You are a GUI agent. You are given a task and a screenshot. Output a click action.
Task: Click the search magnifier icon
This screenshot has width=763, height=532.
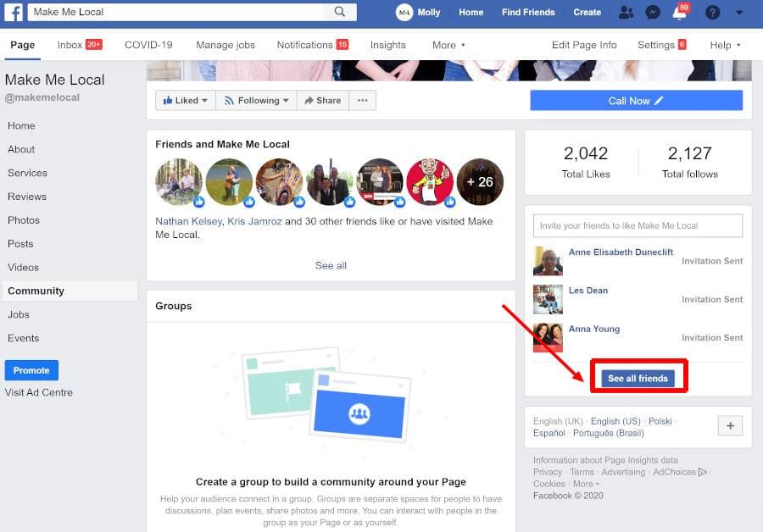(340, 12)
